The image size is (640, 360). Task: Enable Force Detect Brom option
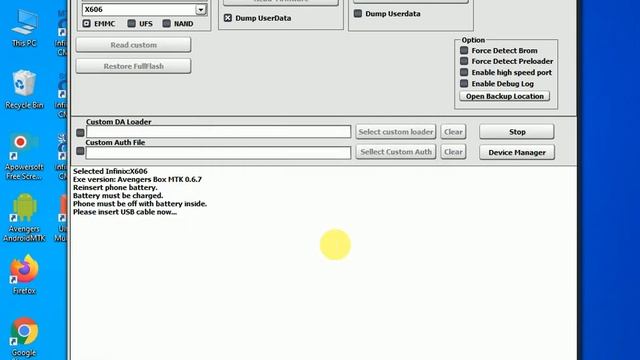[464, 51]
